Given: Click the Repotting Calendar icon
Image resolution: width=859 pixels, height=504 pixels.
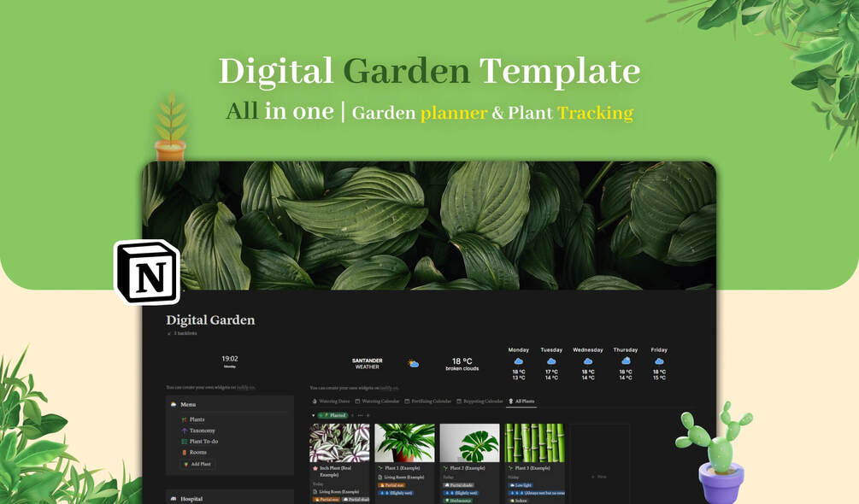Looking at the screenshot, I should (458, 401).
